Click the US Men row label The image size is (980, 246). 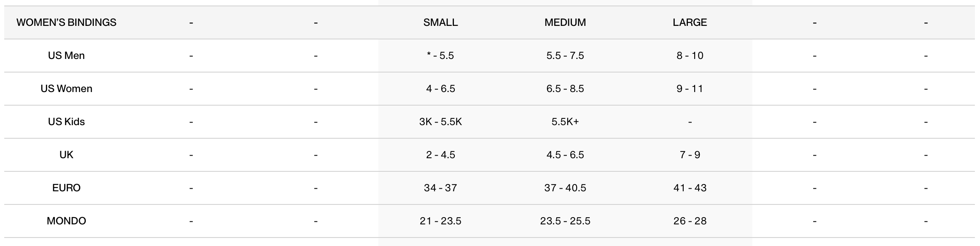[x=66, y=56]
